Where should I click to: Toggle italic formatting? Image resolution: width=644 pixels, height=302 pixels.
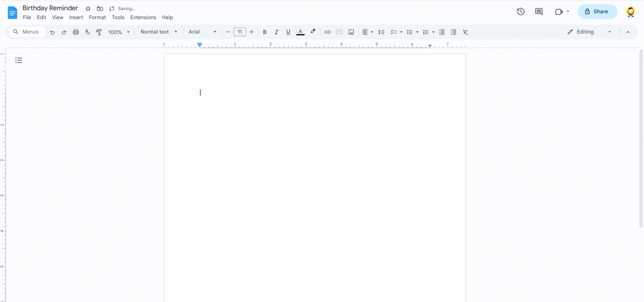coord(276,31)
